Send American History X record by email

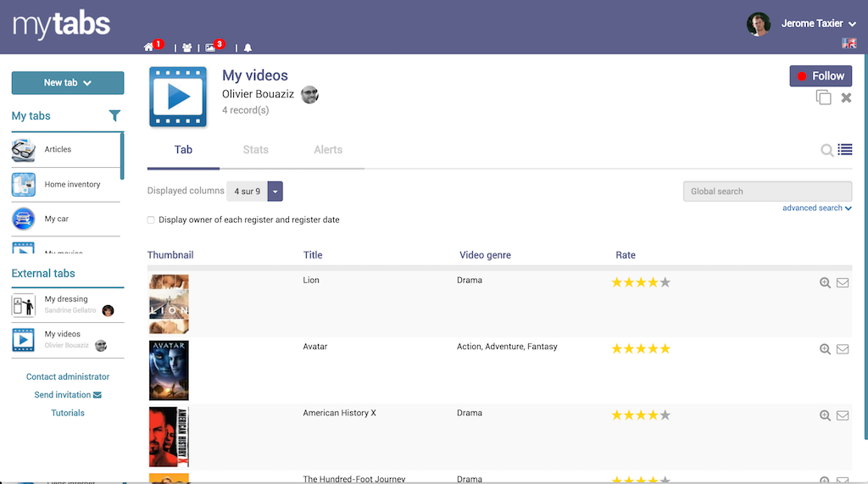click(x=843, y=416)
